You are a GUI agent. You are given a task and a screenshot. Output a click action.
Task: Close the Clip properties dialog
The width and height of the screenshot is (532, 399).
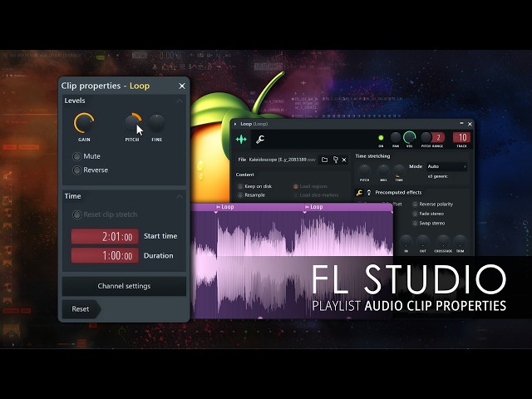pos(182,86)
